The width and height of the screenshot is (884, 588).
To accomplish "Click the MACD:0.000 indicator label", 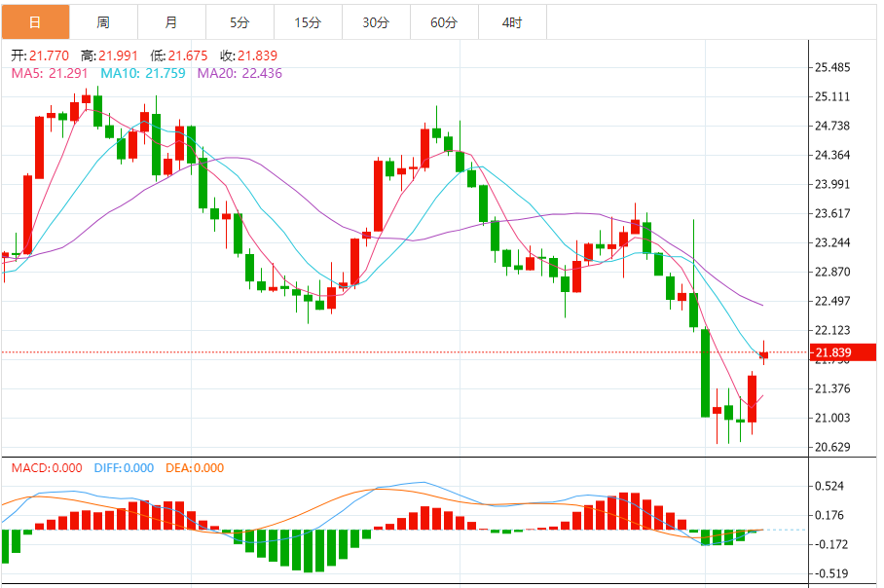I will click(47, 468).
